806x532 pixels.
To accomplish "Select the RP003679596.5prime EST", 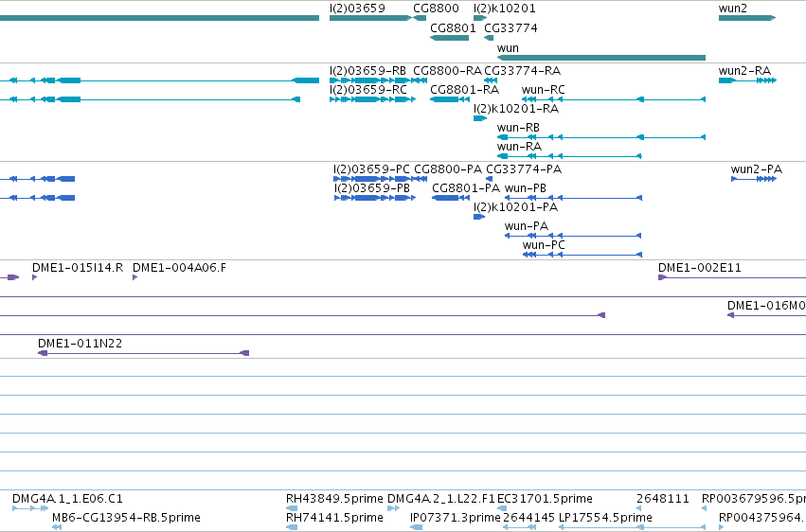I will click(705, 509).
